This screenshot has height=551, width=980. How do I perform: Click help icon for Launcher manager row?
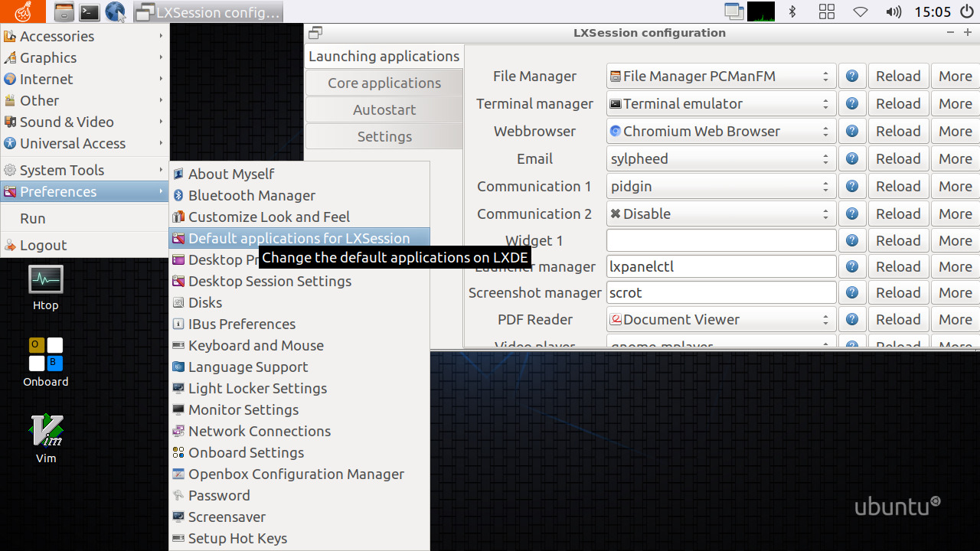[852, 267]
